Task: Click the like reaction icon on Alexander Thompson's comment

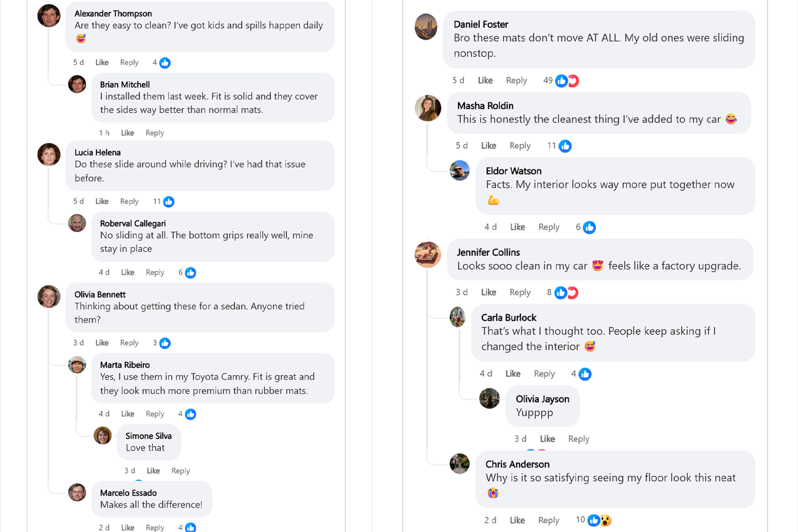Action: [165, 63]
